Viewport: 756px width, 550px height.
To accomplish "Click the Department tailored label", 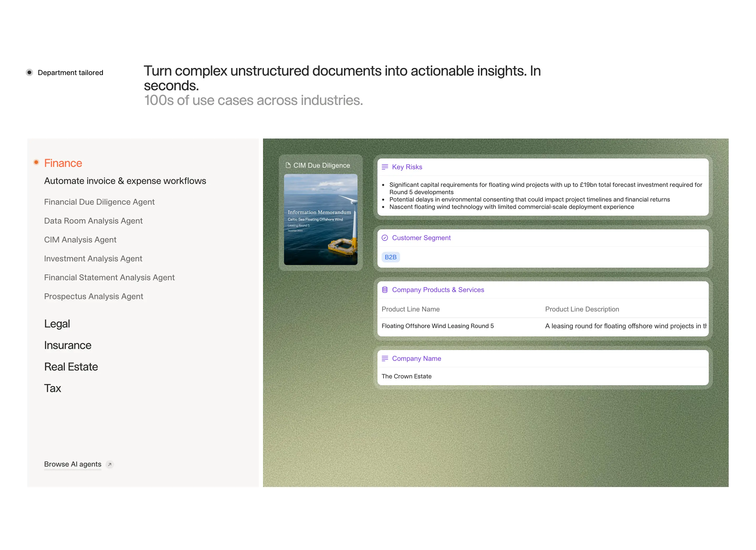I will tap(70, 73).
